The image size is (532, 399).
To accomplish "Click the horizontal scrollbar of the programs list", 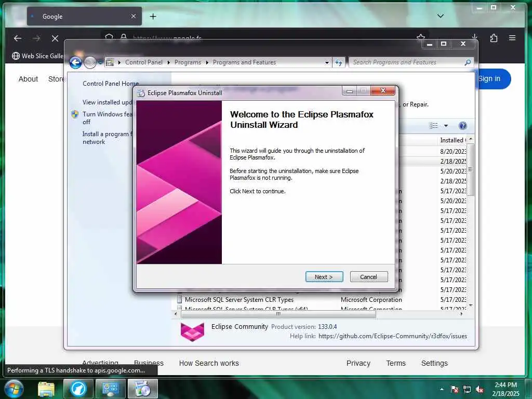I will point(278,314).
